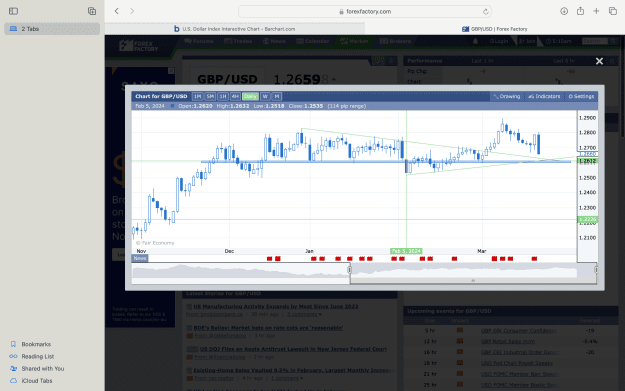Screen dimensions: 625x391
Task: Open the Brokers menu item
Action: [x=395, y=41]
